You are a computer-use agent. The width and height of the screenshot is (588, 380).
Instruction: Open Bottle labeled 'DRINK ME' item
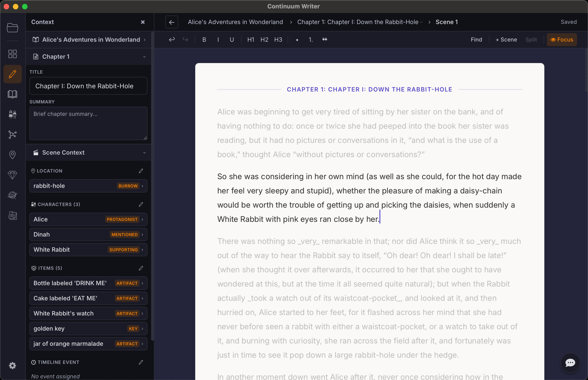[88, 283]
